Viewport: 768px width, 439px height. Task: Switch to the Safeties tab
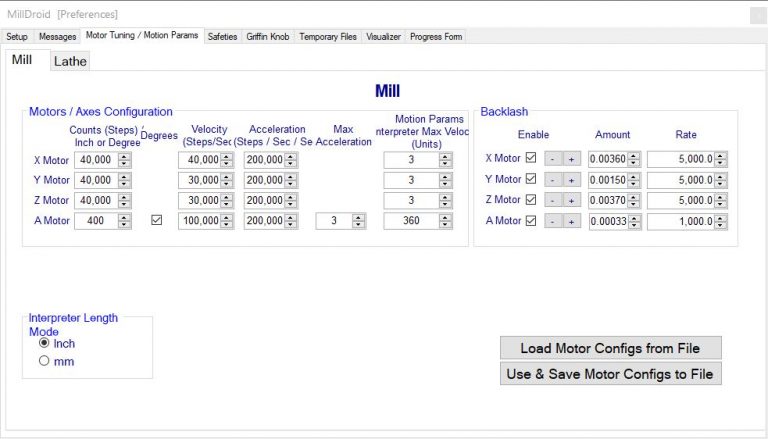[222, 36]
